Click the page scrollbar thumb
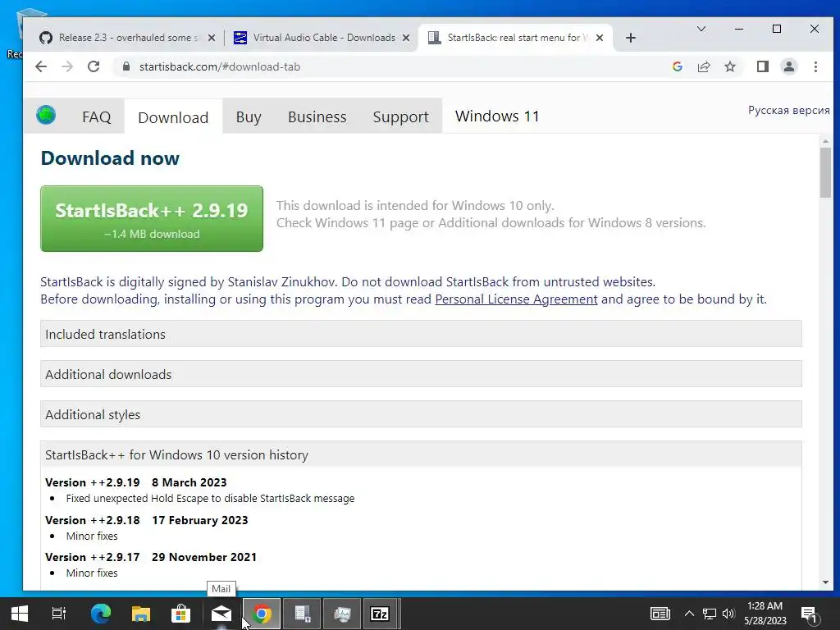This screenshot has width=840, height=630. coord(825,172)
